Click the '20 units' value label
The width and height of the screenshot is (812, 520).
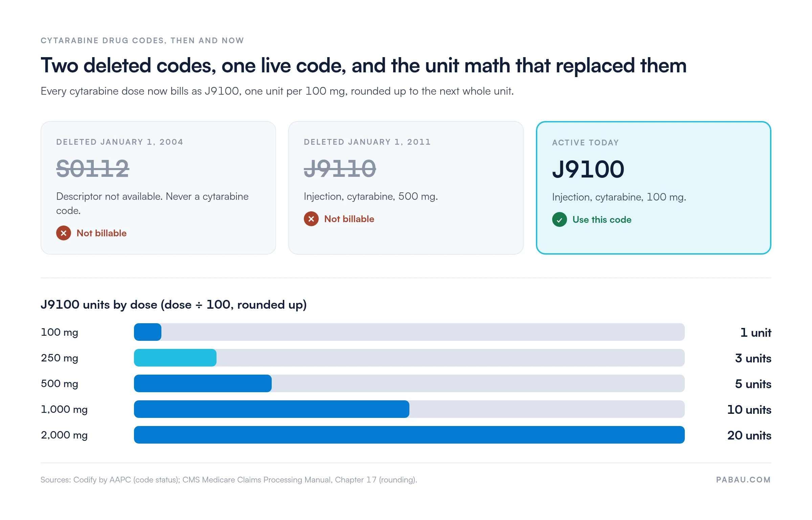(749, 435)
